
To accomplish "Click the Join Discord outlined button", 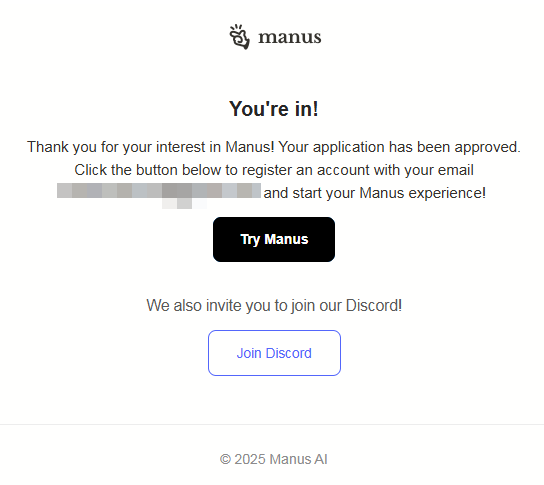I will (x=274, y=353).
